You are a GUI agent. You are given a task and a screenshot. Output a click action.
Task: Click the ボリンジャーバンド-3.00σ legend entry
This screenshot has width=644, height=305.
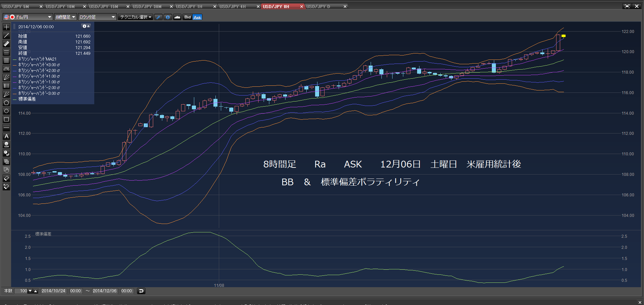[x=39, y=93]
